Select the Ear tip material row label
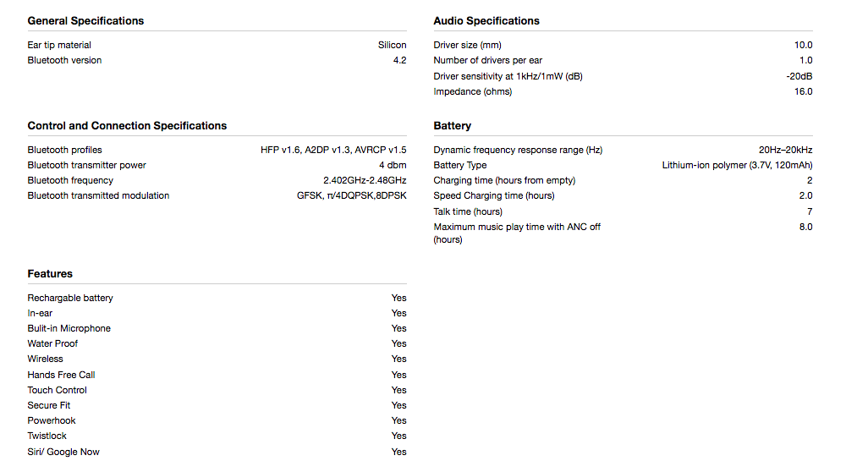The height and width of the screenshot is (472, 868). 59,46
